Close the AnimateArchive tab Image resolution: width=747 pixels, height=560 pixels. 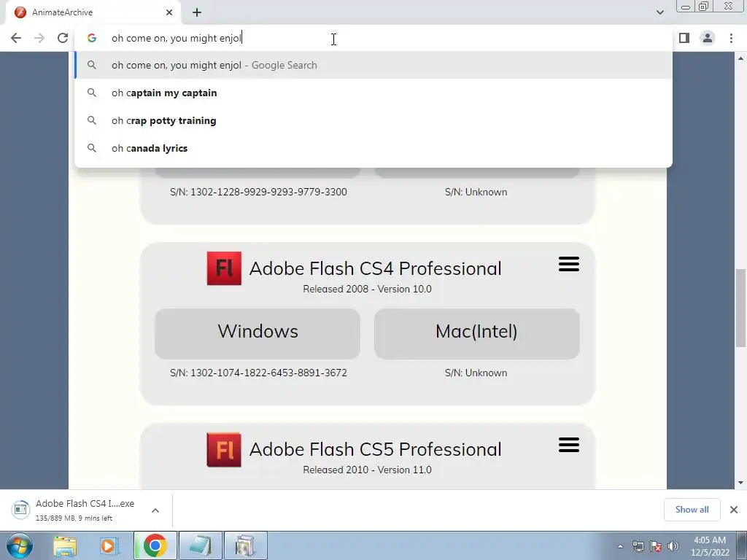169,12
